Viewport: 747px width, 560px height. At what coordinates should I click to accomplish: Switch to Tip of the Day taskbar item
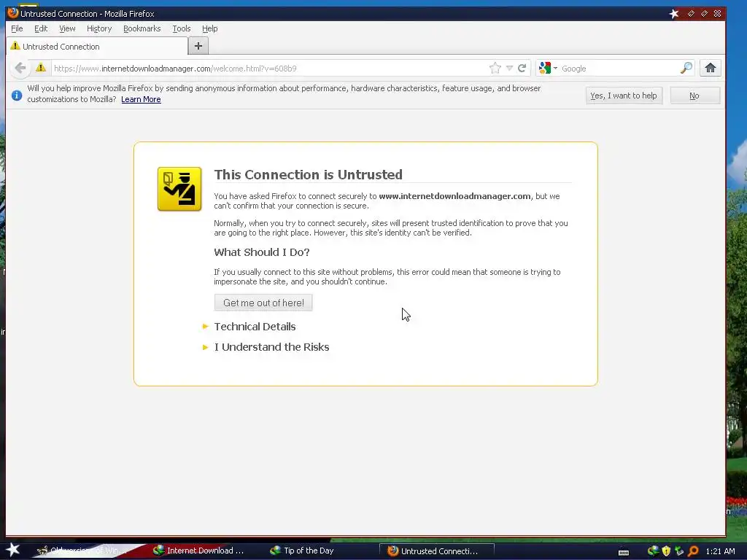pos(302,551)
